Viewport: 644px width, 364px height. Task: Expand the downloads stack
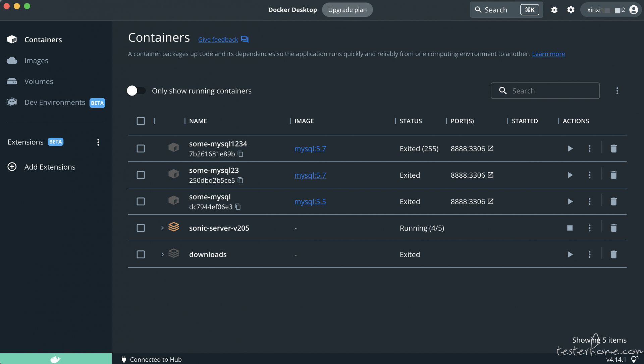(x=162, y=254)
